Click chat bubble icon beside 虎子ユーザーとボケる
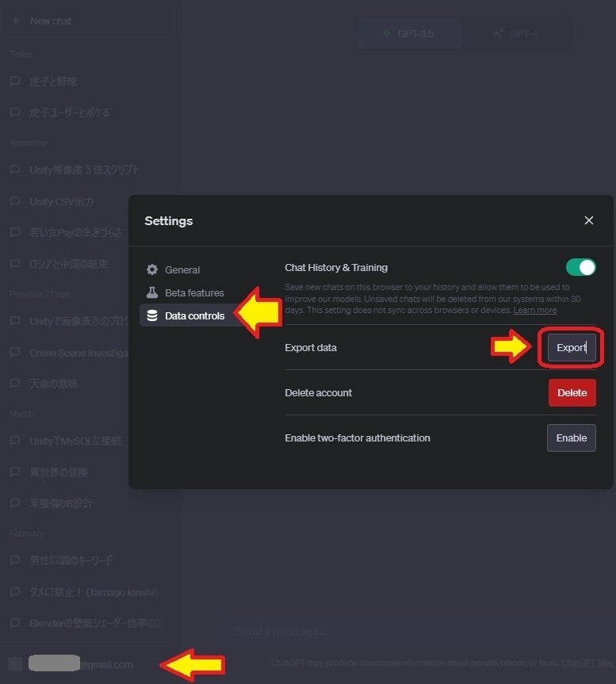 (15, 112)
